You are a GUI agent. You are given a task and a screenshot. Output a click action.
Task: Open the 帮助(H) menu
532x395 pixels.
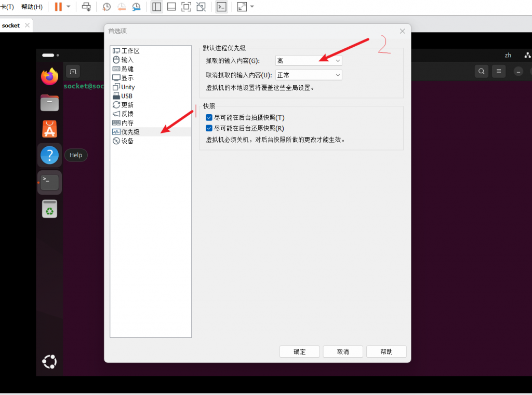click(32, 7)
